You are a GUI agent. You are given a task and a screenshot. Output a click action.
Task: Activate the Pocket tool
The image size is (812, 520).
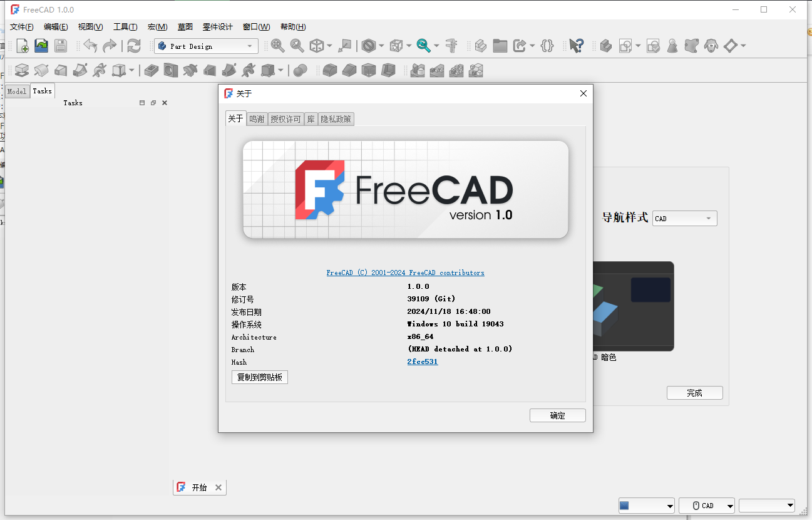click(x=151, y=70)
